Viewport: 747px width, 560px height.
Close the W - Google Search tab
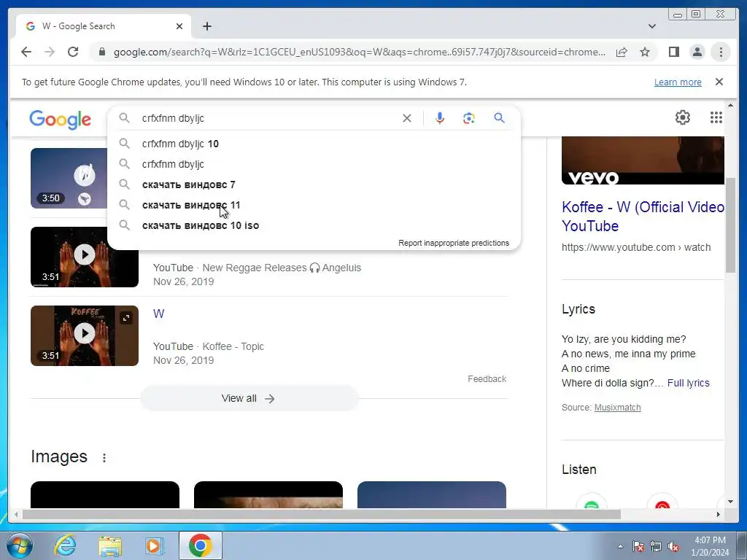coord(179,26)
